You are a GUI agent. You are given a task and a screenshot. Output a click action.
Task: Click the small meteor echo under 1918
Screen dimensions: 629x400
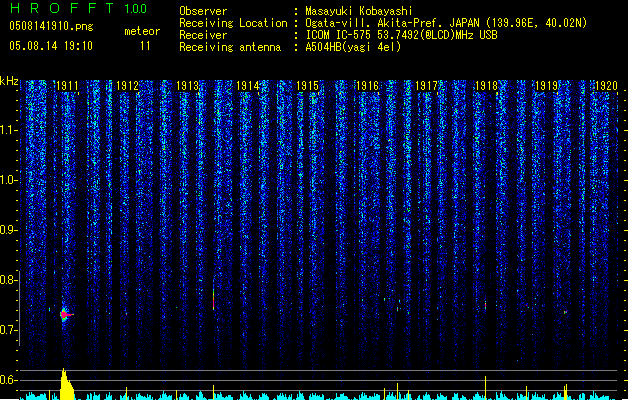(485, 305)
